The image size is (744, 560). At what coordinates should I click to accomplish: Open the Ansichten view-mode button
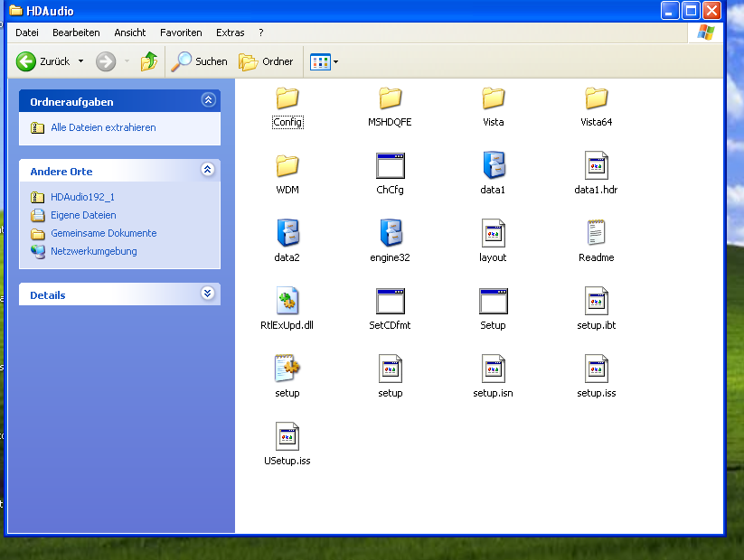click(x=320, y=61)
